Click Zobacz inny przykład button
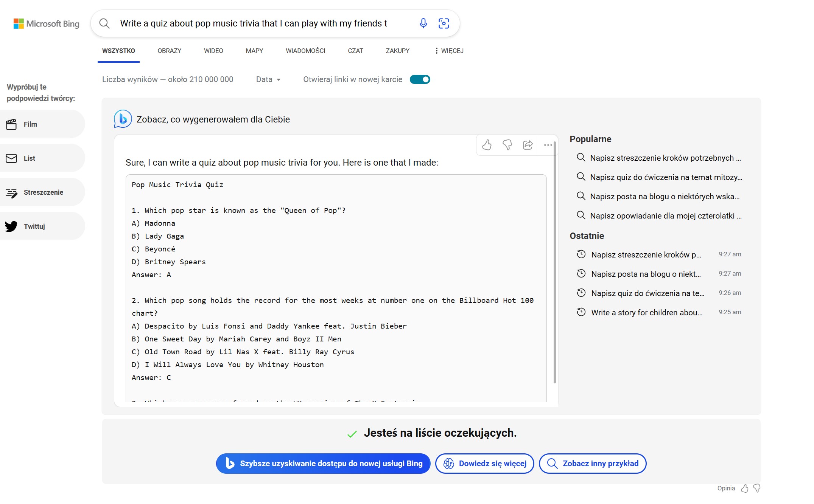 592,464
